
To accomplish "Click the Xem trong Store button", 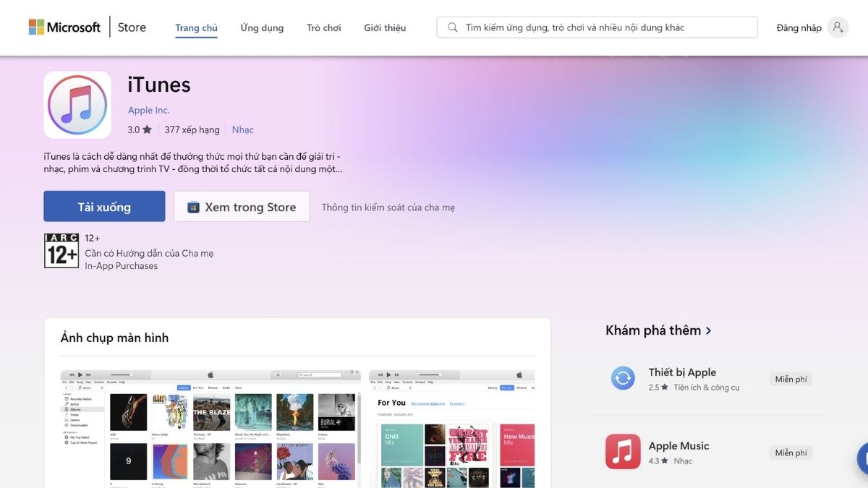I will [242, 207].
